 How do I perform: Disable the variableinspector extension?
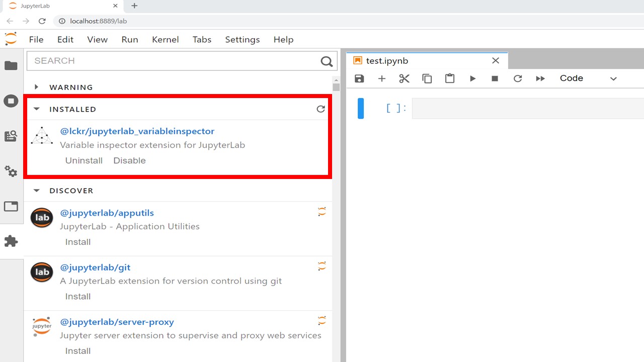pos(129,160)
